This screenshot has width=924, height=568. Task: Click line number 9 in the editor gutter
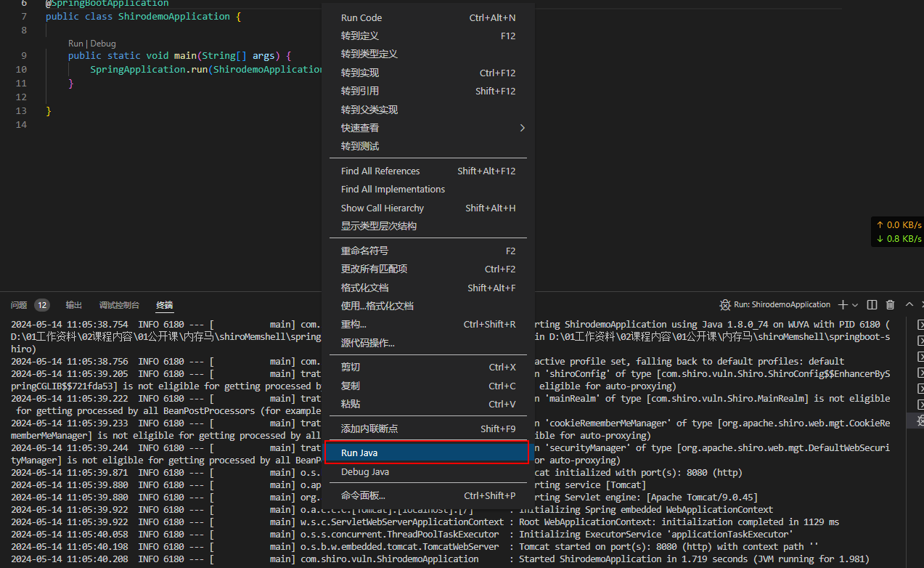[x=24, y=56]
